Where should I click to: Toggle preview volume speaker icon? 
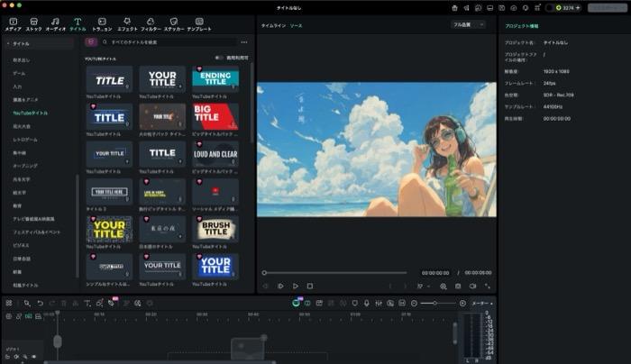472,286
